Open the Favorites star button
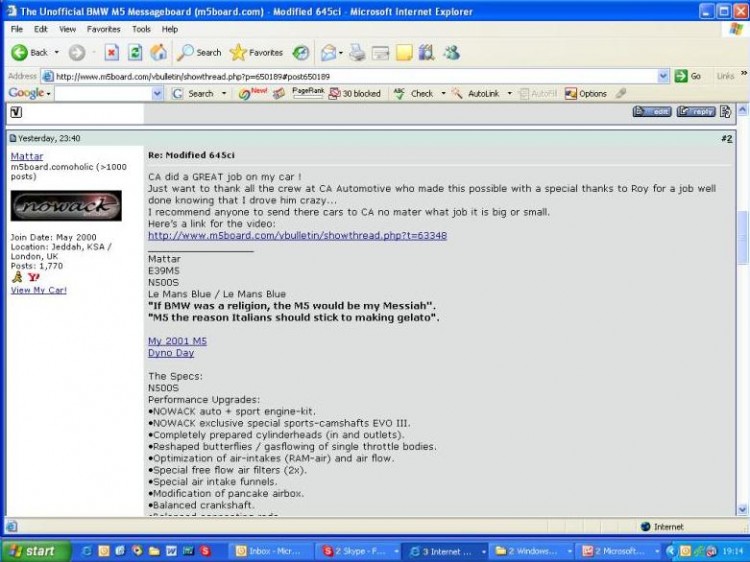The width and height of the screenshot is (750, 562). tap(256, 52)
